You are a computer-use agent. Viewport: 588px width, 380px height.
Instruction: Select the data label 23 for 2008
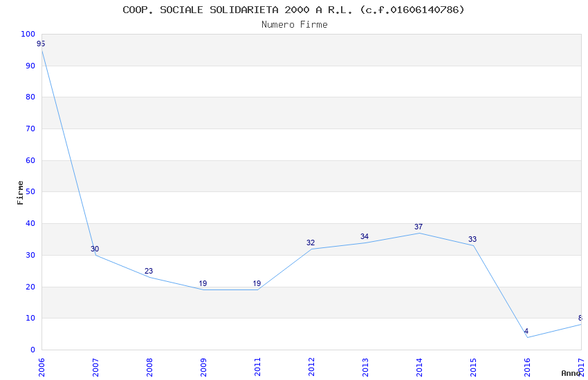tap(149, 271)
